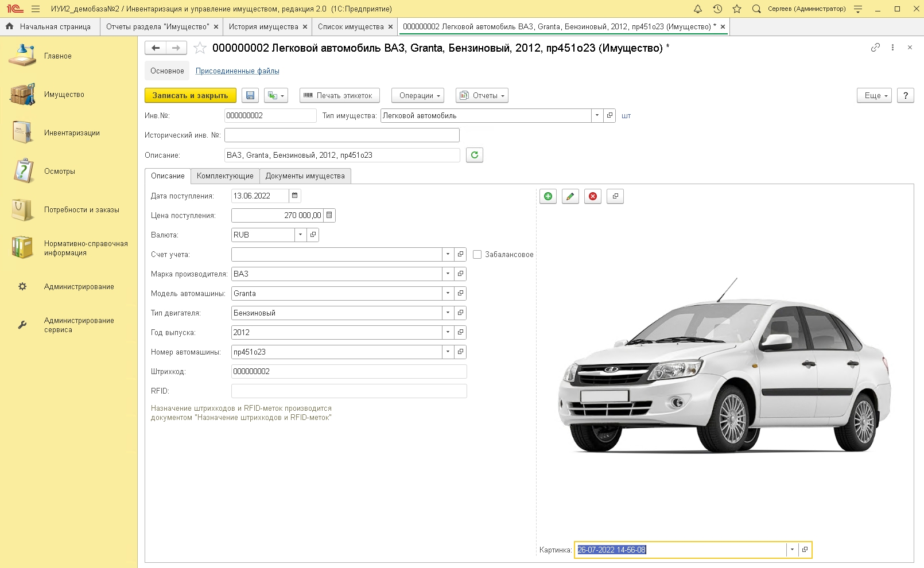Open picture in separate window icon

[x=615, y=196]
